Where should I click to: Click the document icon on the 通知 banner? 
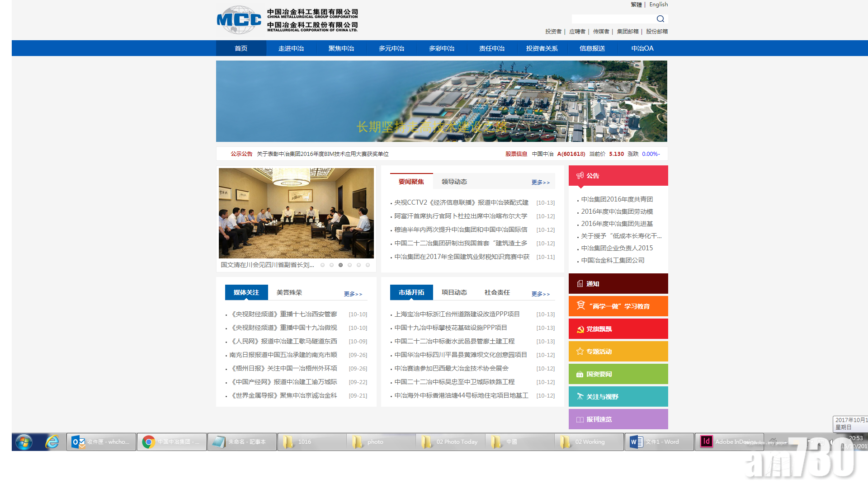pyautogui.click(x=580, y=283)
